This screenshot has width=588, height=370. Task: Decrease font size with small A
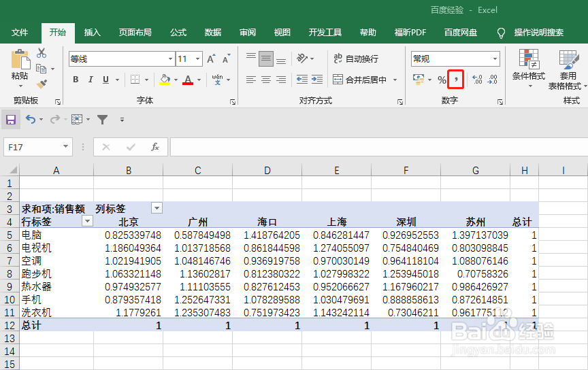226,59
